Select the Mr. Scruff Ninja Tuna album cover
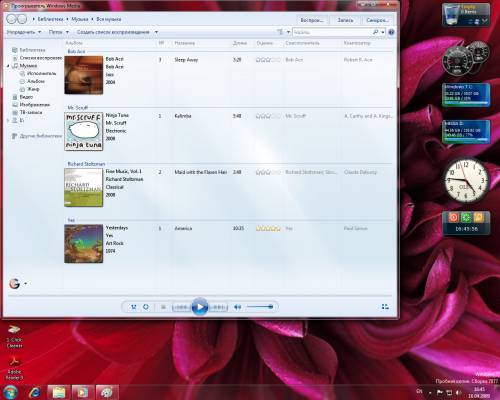Screen dimensions: 500x400 tap(84, 131)
